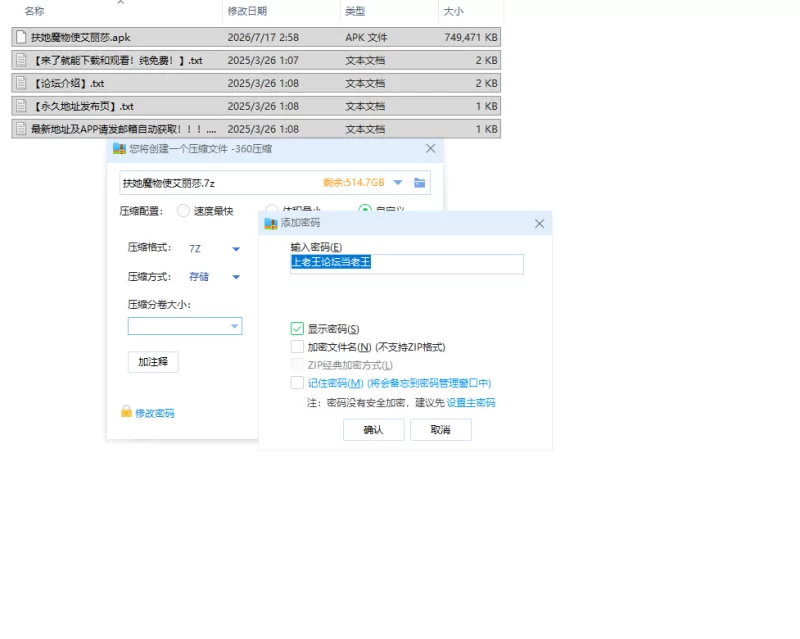Select file 【永久地址发布页】.txt

pyautogui.click(x=256, y=106)
